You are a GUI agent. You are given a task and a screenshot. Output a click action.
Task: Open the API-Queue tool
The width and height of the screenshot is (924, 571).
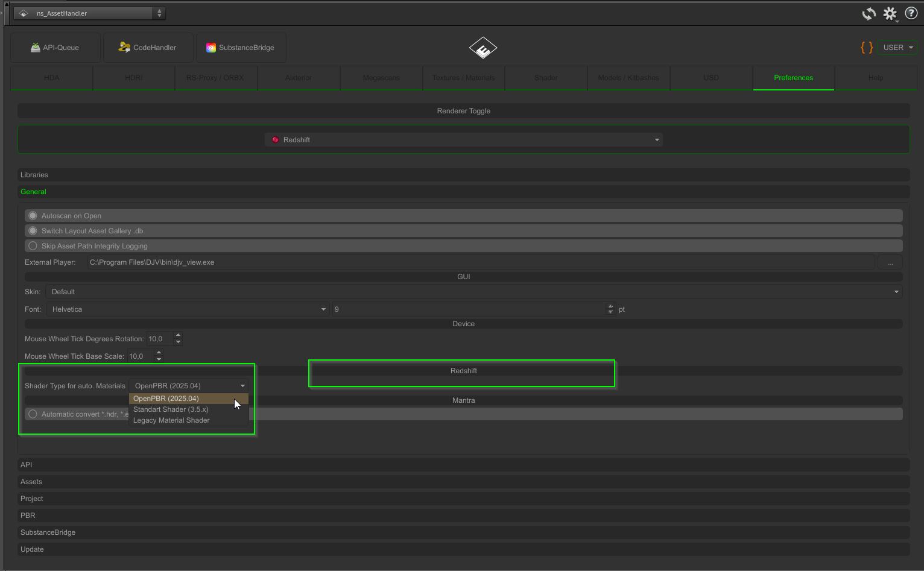click(55, 48)
